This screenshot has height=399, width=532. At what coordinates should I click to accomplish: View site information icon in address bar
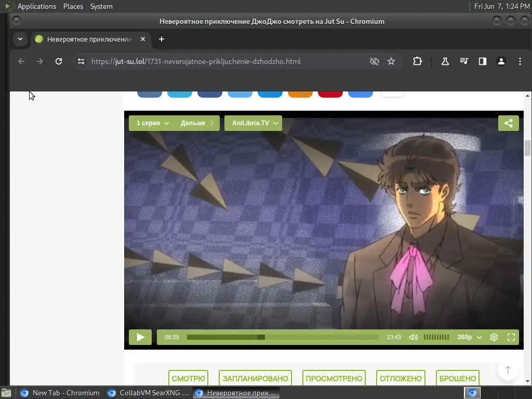tap(81, 61)
